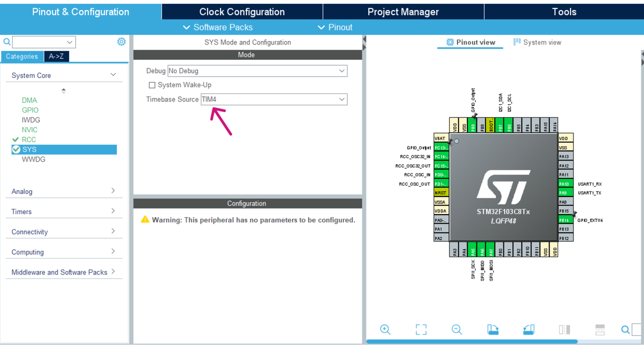Click the vertical split view icon

[x=564, y=329]
